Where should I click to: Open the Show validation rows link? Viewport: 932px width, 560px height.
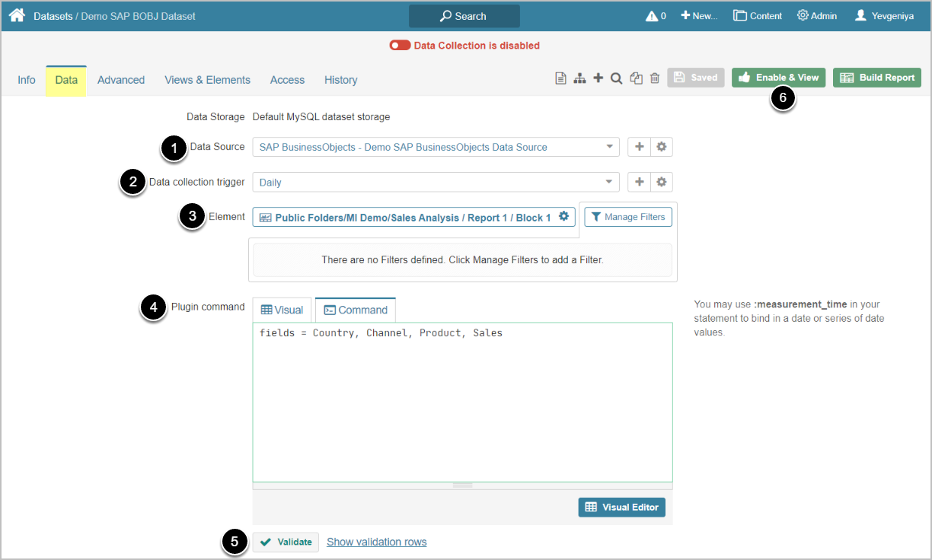click(x=376, y=542)
